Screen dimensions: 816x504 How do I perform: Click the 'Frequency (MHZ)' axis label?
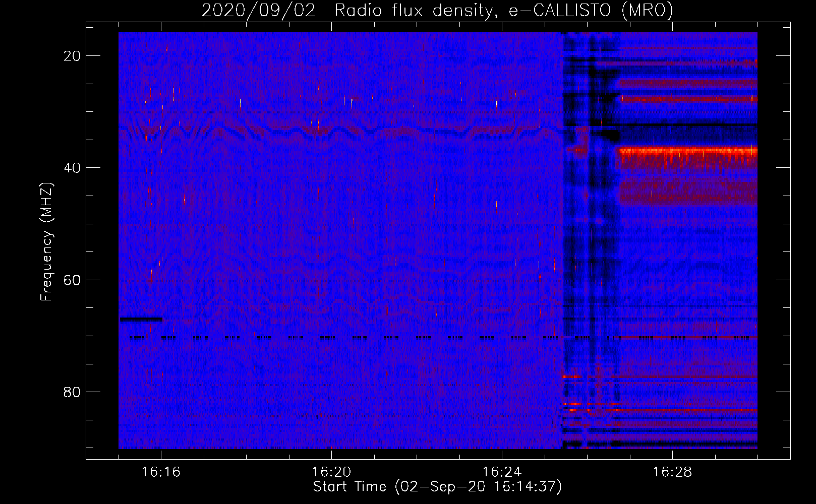click(x=46, y=242)
